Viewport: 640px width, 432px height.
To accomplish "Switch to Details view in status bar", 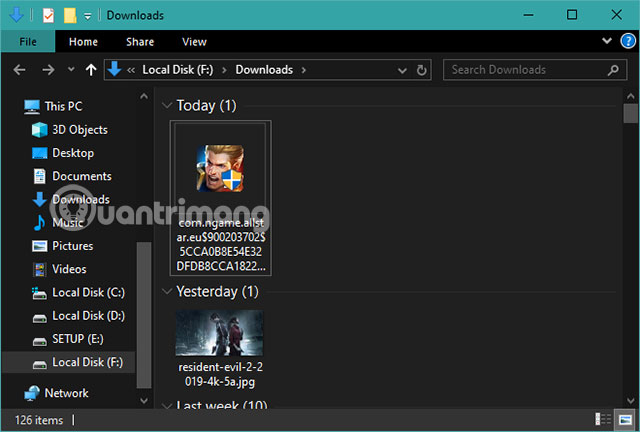I will tap(603, 419).
